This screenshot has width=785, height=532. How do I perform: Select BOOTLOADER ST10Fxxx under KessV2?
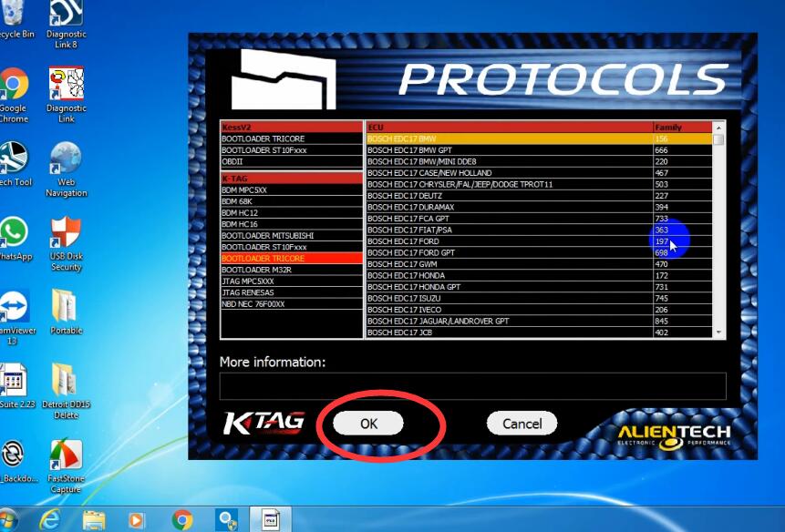tap(292, 150)
